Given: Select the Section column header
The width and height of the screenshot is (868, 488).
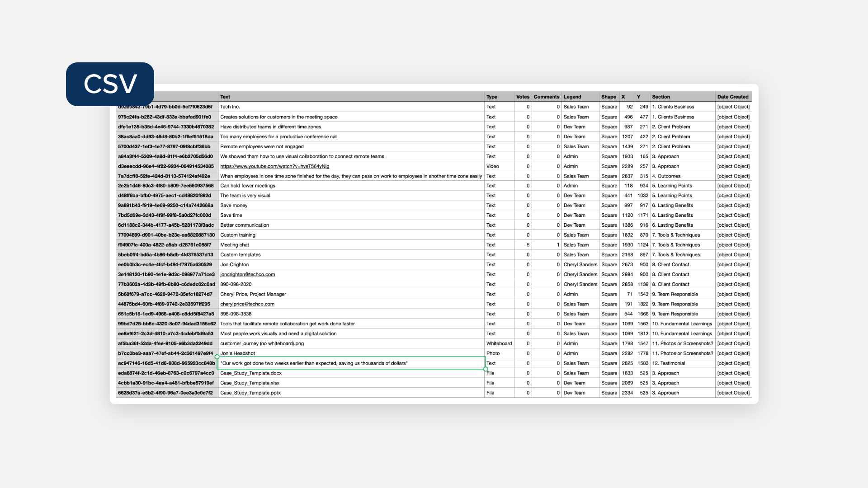Looking at the screenshot, I should point(683,97).
